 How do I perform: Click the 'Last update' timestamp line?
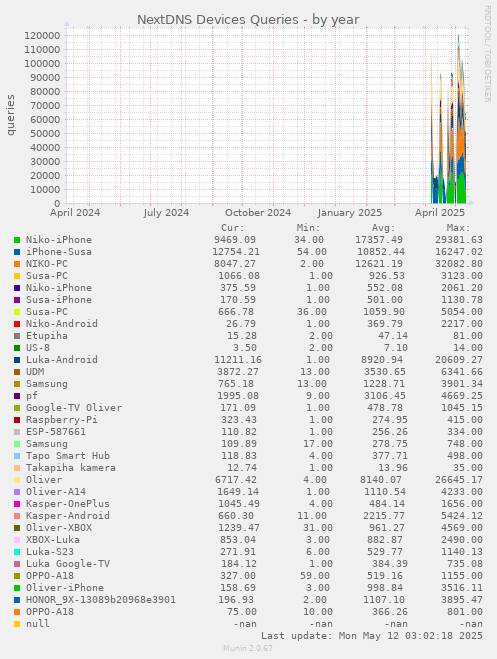[371, 635]
